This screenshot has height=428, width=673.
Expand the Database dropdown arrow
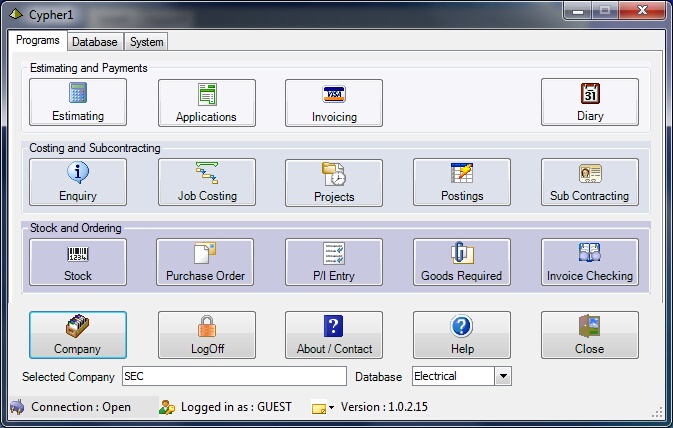tap(503, 376)
